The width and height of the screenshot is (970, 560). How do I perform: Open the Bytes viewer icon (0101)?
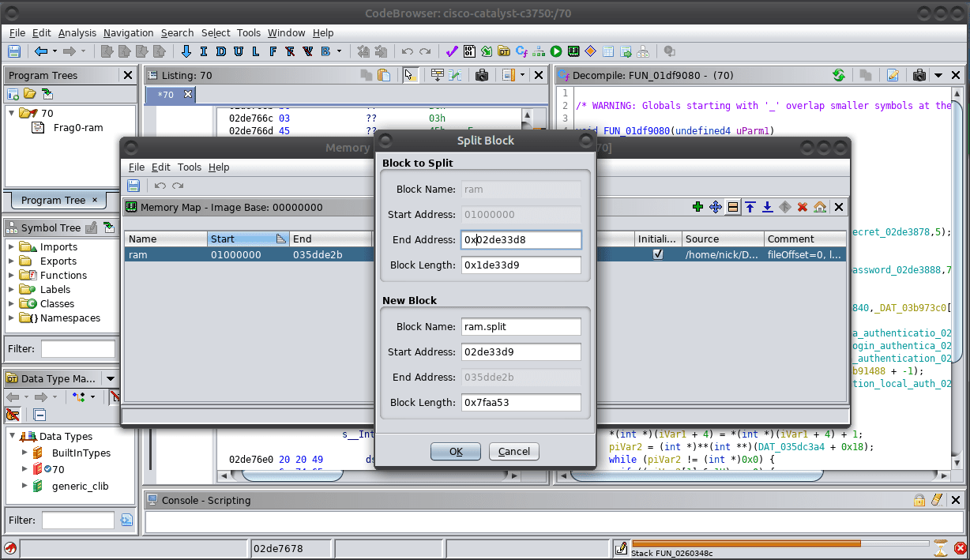[x=469, y=51]
